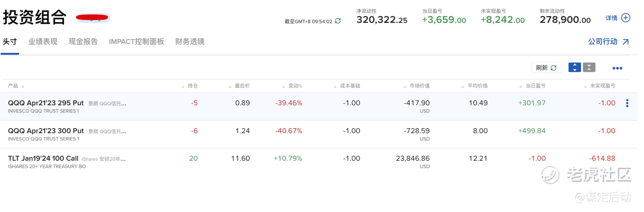Click the plus circle icon next to 详情
644x212 pixels.
(x=625, y=18)
